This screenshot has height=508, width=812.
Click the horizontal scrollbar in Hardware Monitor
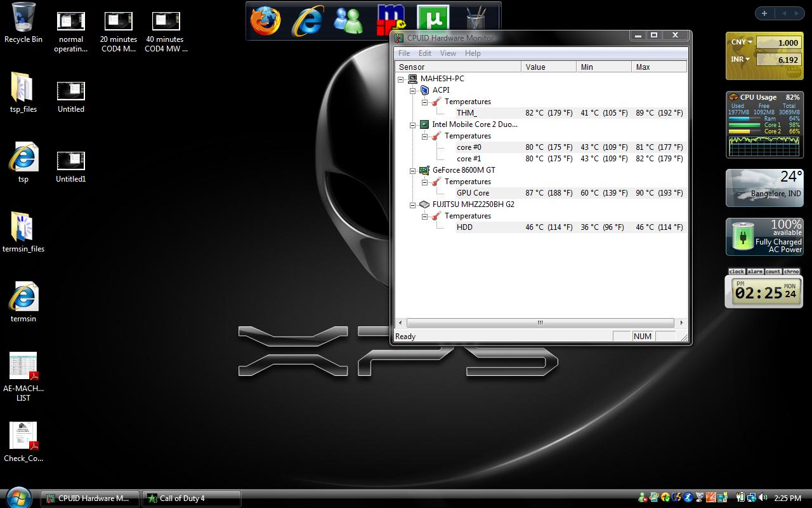[x=540, y=323]
